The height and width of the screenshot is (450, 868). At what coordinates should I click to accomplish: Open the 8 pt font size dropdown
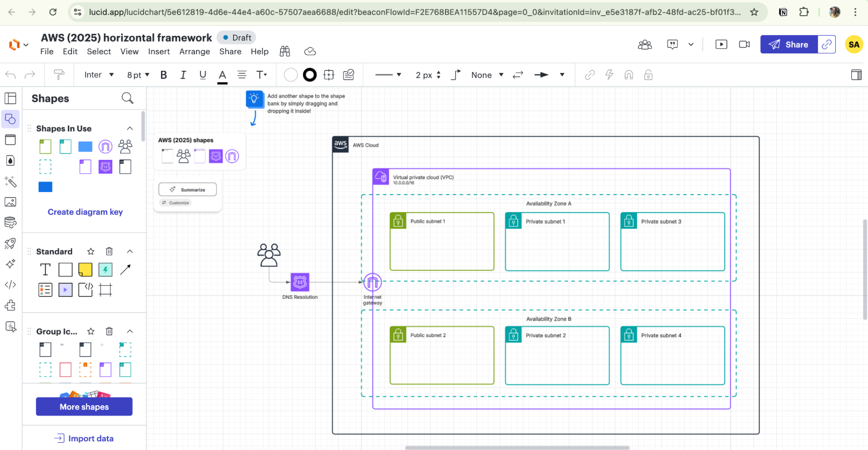point(138,75)
